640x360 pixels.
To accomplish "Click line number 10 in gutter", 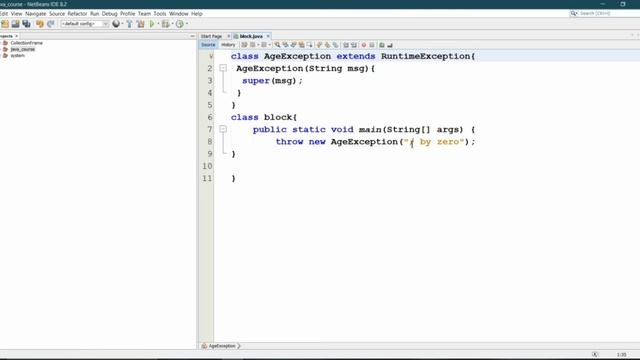I will tap(207, 166).
